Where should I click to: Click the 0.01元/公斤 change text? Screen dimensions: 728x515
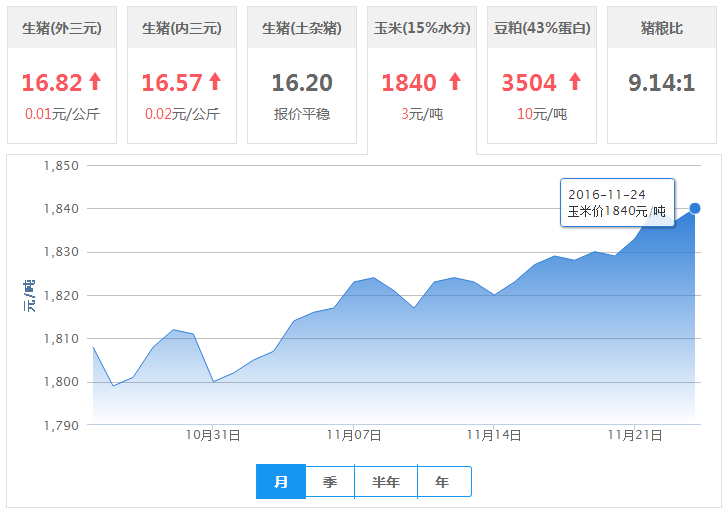(x=62, y=114)
